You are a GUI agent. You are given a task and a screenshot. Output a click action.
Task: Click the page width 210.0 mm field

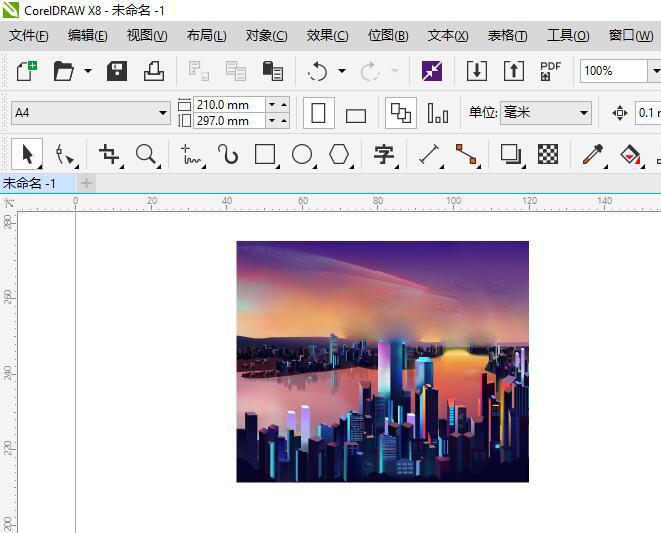tap(229, 104)
